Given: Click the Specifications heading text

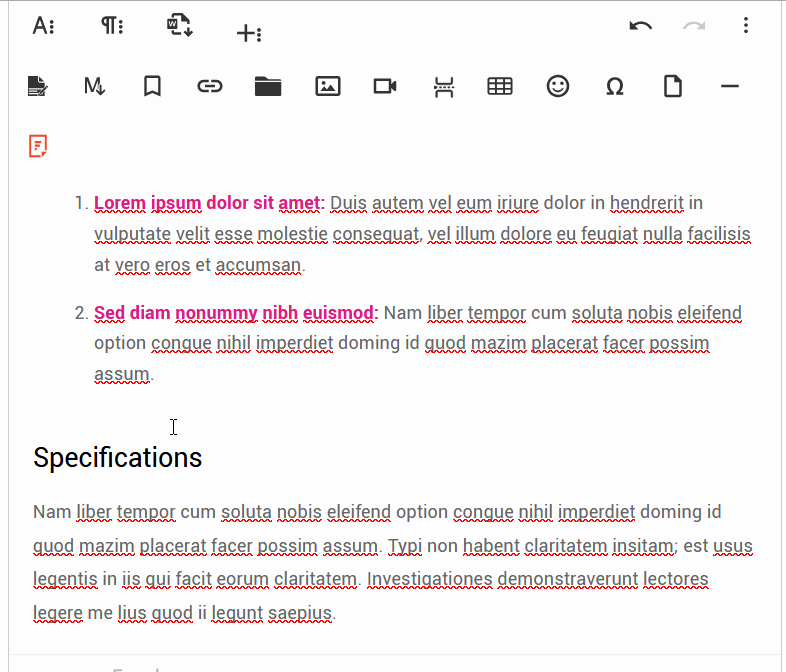Looking at the screenshot, I should click(x=118, y=458).
